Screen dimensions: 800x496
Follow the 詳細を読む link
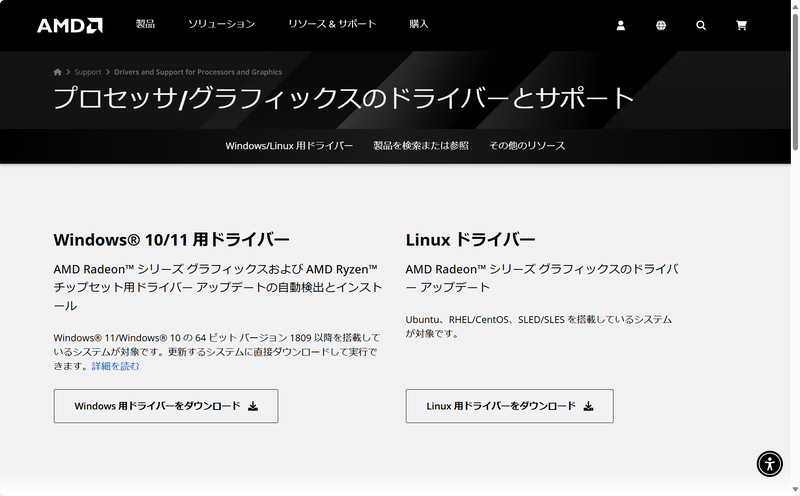pyautogui.click(x=115, y=366)
